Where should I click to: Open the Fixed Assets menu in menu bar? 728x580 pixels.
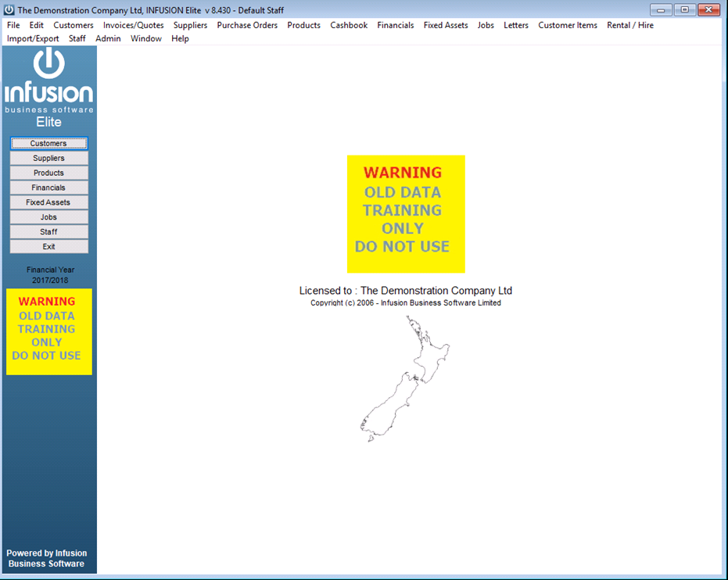(445, 25)
